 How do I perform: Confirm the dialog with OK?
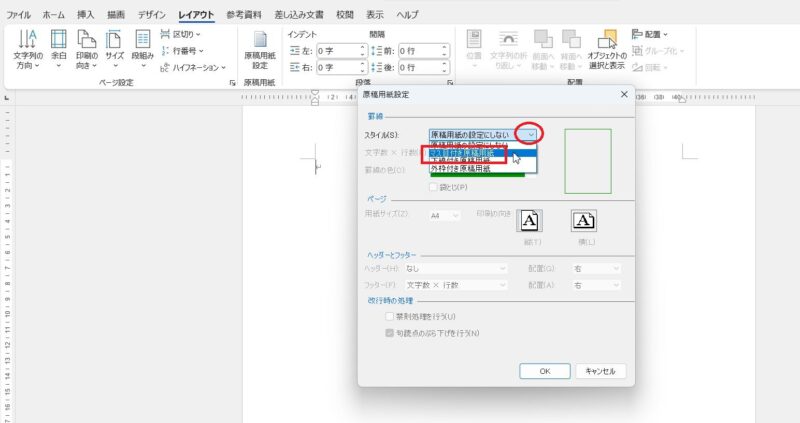coord(545,371)
